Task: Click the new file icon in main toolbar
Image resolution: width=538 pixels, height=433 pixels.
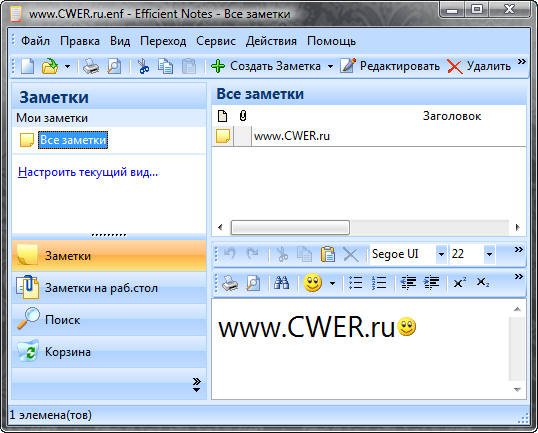Action: point(27,66)
